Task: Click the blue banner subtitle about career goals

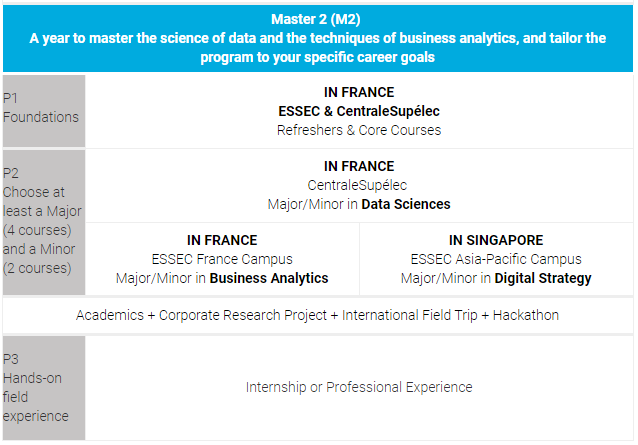Action: coord(318,48)
